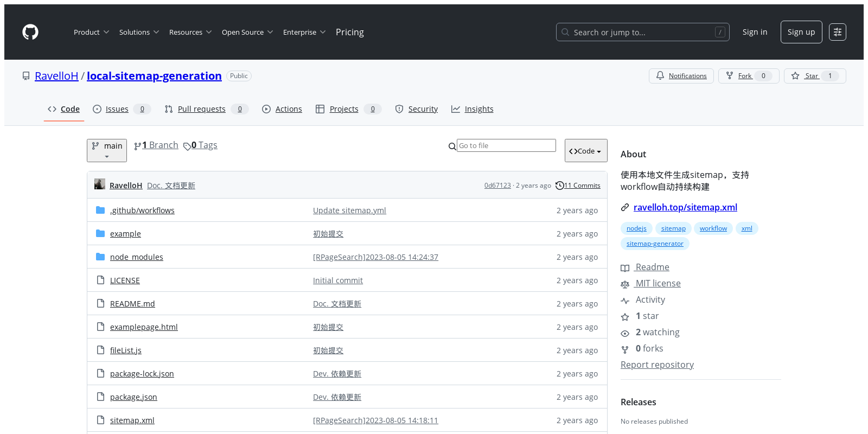Click the Report repository link
The width and height of the screenshot is (868, 434).
(x=657, y=365)
